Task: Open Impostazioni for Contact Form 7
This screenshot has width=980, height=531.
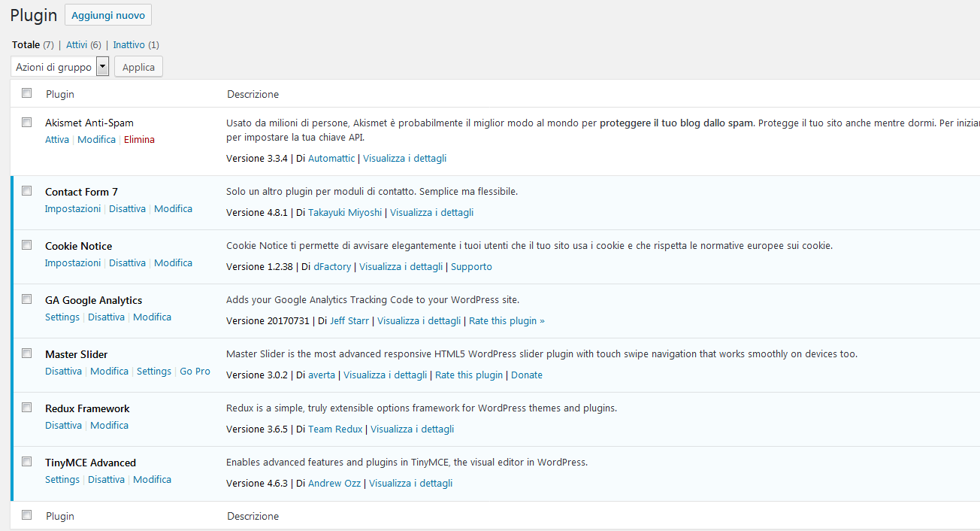Action: click(73, 209)
